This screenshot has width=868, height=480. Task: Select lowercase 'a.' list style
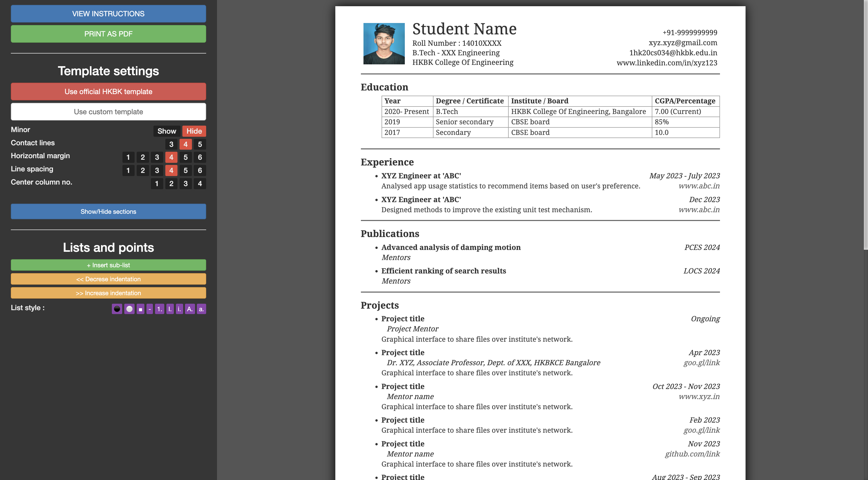tap(201, 309)
